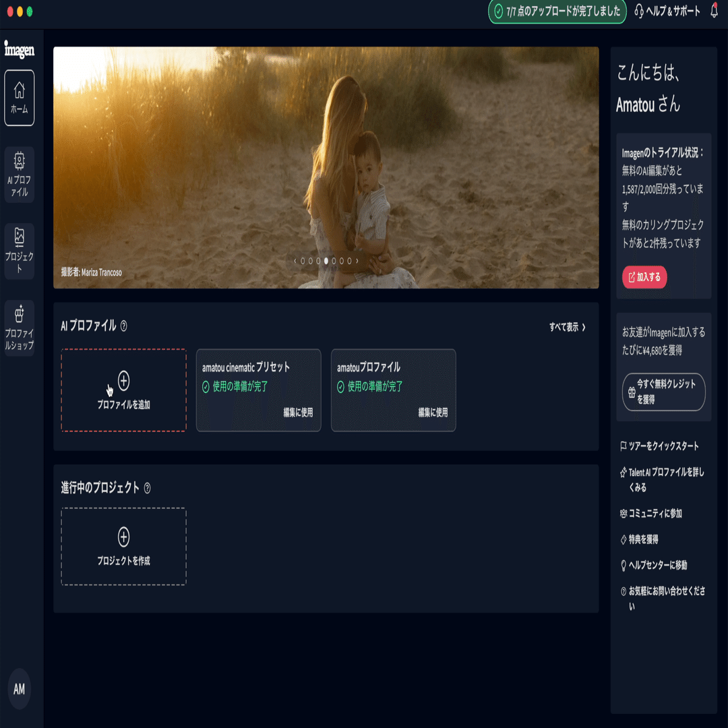728x728 pixels.
Task: Click 今すぐ無料クレジットを獲得 button
Action: pos(663,392)
